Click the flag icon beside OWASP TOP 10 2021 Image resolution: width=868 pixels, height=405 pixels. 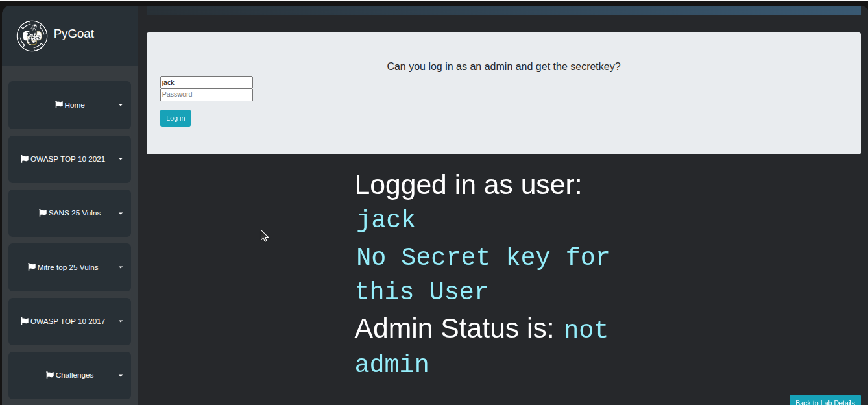click(x=25, y=158)
